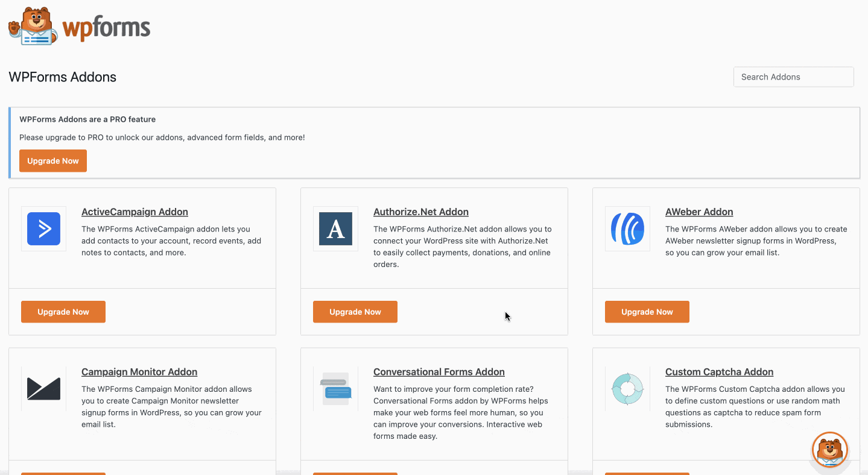Click the ActiveCampaign addon description text

point(172,241)
